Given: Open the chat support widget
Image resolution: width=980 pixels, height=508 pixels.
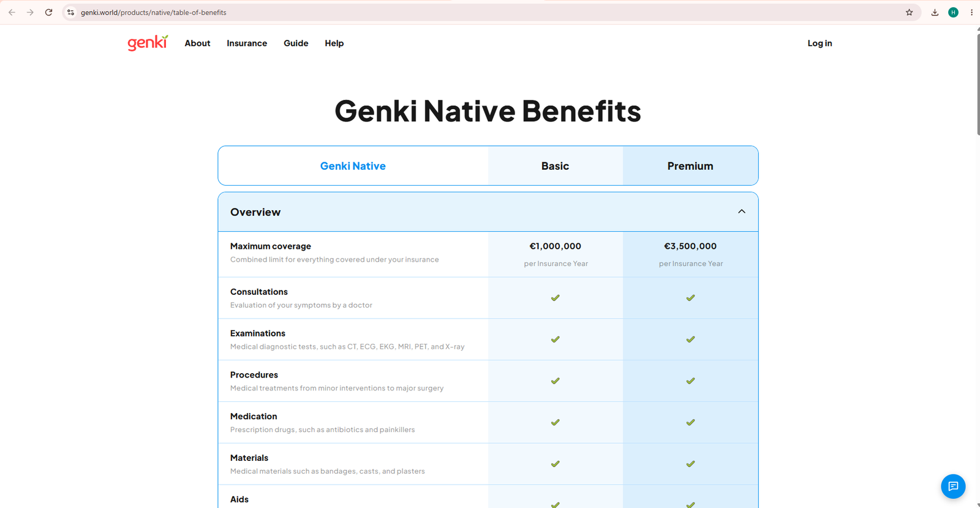Looking at the screenshot, I should click(953, 487).
